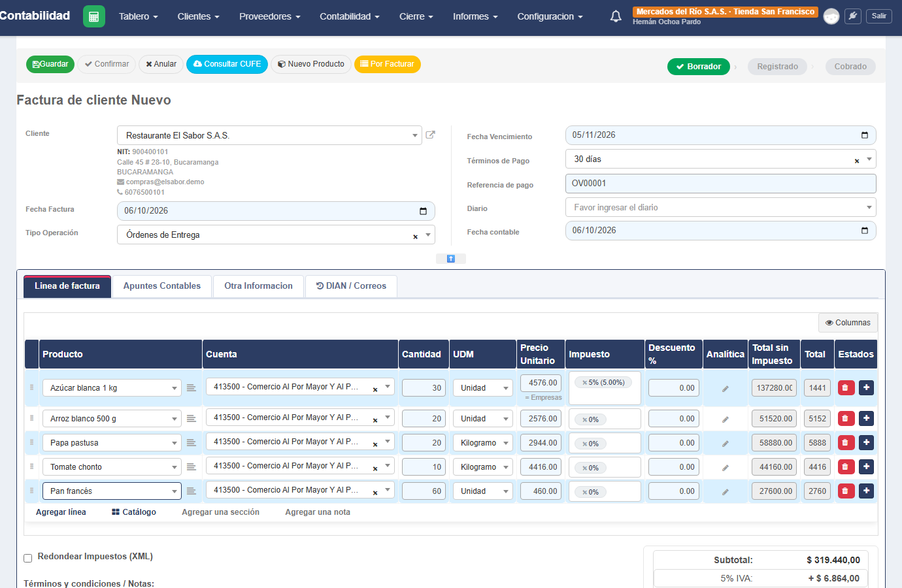
Task: Click Agregar línea link
Action: click(x=61, y=512)
